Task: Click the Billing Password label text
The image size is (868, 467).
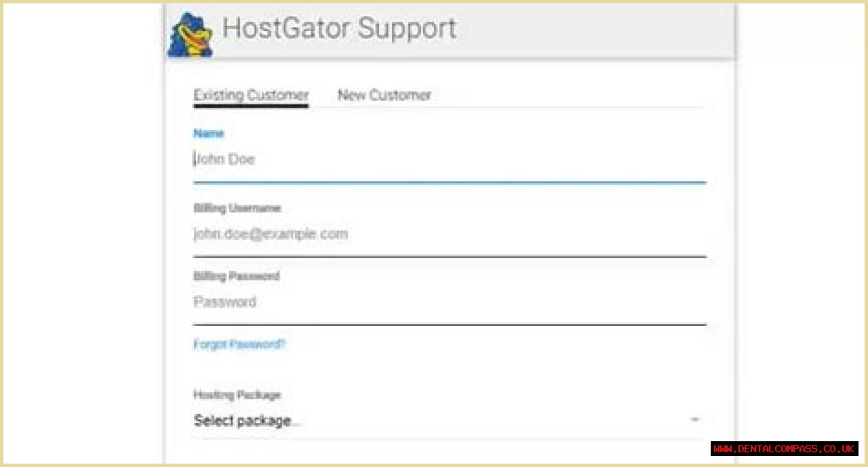Action: click(x=236, y=276)
